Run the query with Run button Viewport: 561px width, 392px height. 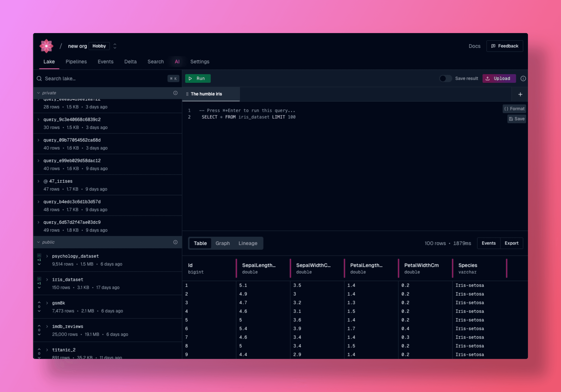(x=198, y=78)
